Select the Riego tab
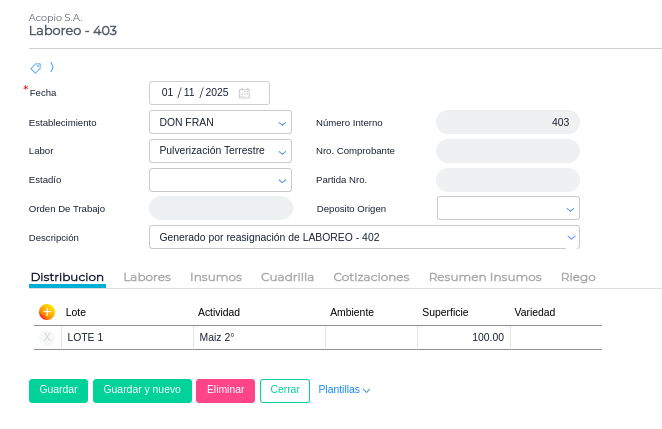 578,277
